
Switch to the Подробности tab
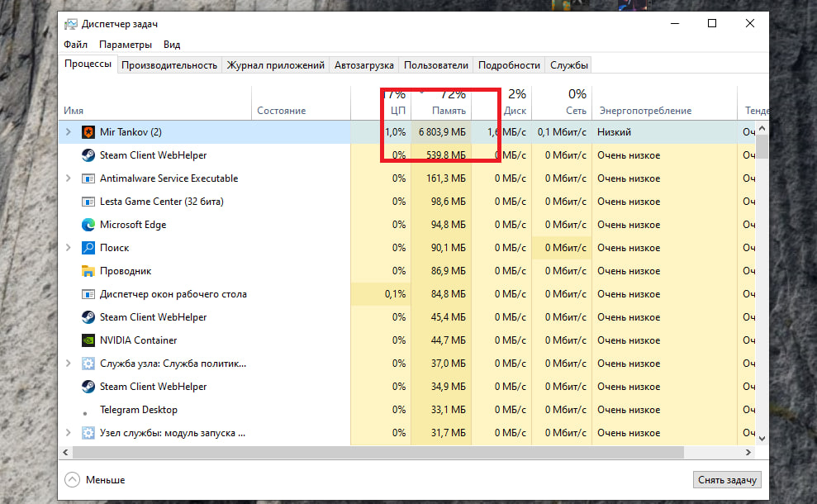click(x=509, y=65)
